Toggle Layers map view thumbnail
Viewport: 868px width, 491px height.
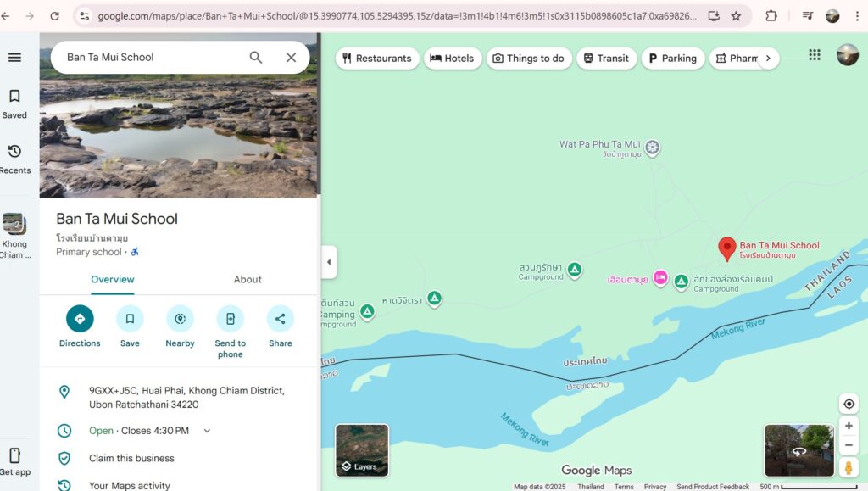click(362, 449)
